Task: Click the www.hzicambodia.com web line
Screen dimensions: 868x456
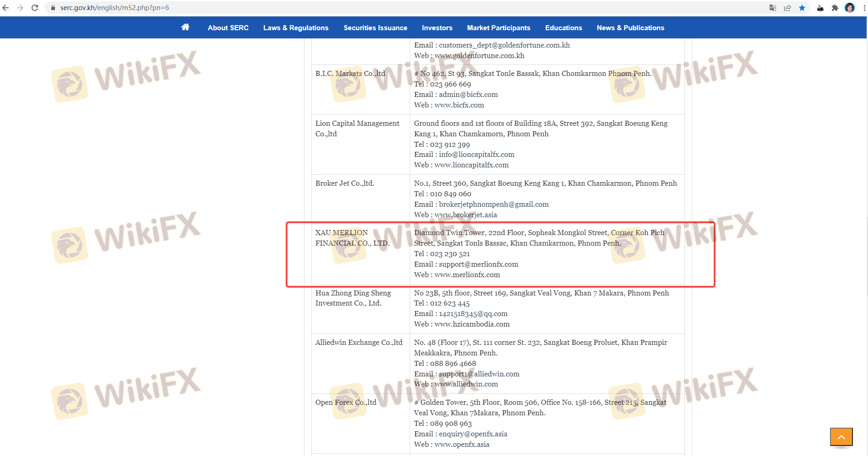Action: click(462, 324)
